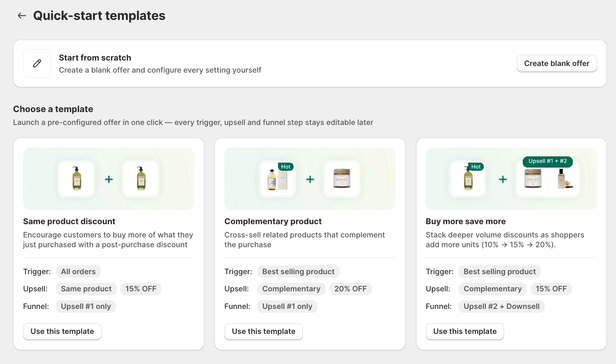Click the Create blank offer button

[557, 63]
